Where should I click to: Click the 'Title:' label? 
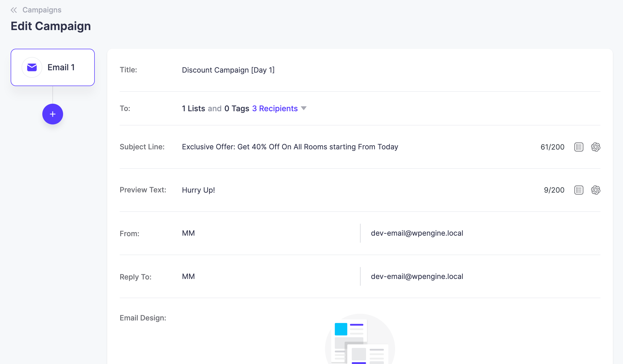click(128, 70)
